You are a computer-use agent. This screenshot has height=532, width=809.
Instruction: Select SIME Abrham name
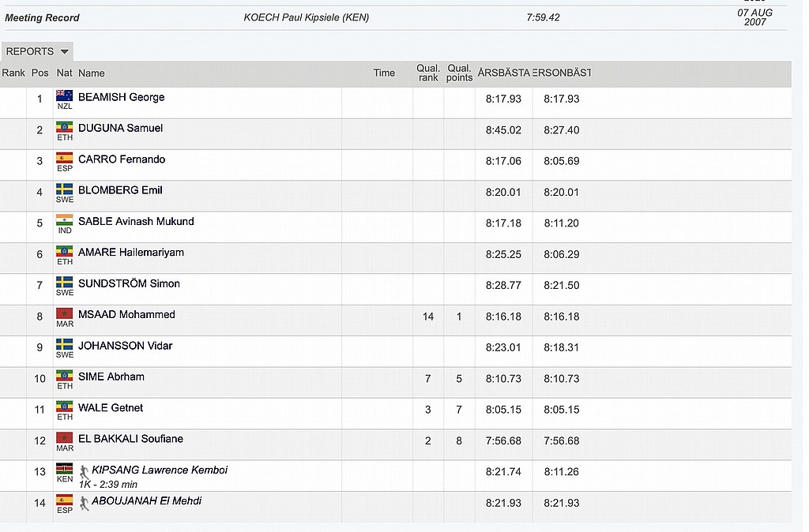click(111, 377)
